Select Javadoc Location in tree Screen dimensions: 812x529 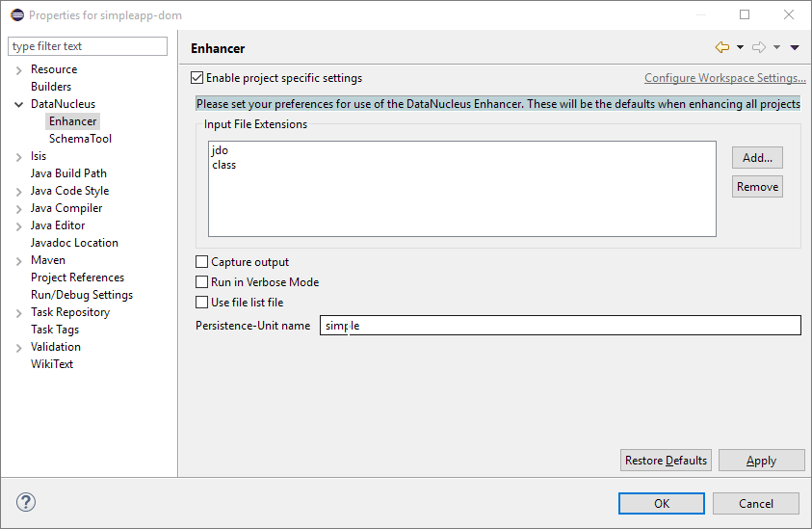(x=74, y=243)
